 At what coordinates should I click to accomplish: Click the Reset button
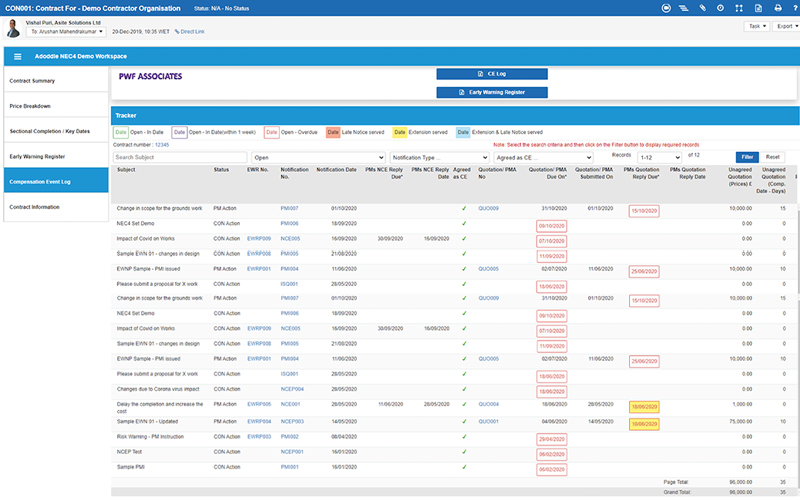click(x=772, y=157)
